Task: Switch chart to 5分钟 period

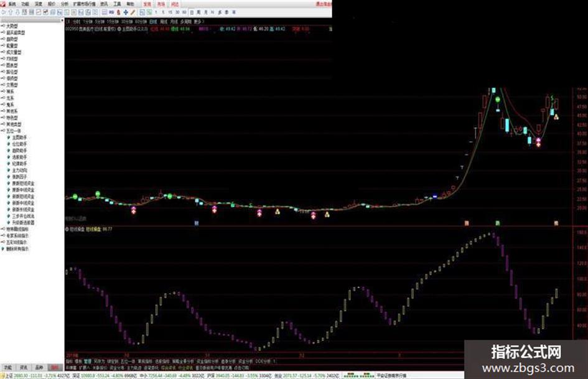Action: tap(100, 22)
